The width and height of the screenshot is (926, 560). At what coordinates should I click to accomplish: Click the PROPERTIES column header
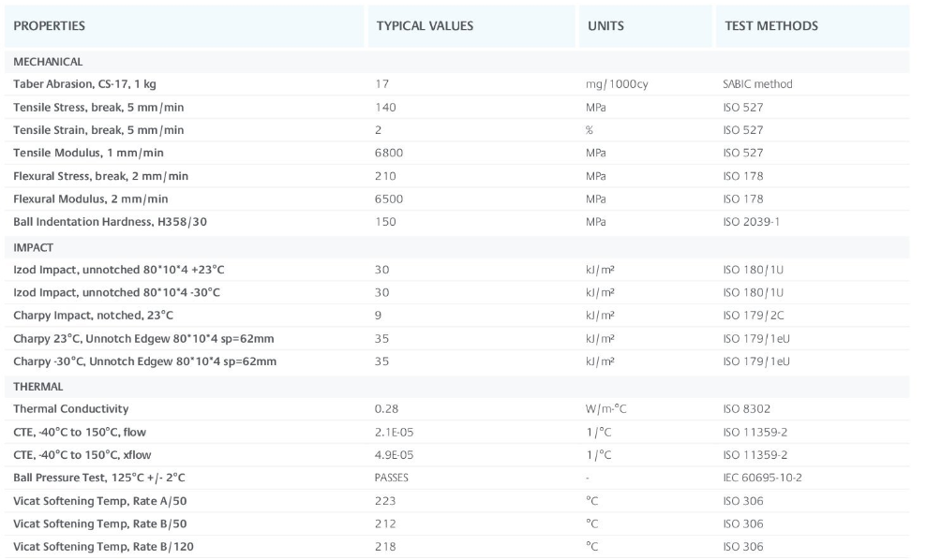(x=49, y=26)
